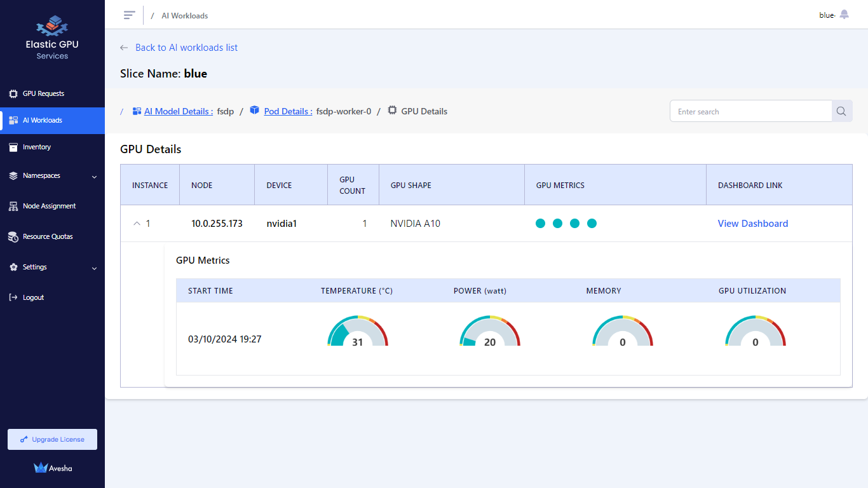This screenshot has height=488, width=868.
Task: Click the Slice Name blue heading
Action: [163, 74]
